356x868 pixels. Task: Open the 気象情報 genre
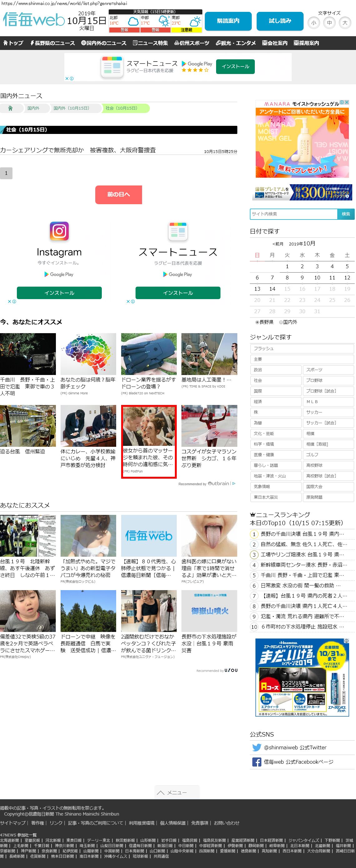276,486
